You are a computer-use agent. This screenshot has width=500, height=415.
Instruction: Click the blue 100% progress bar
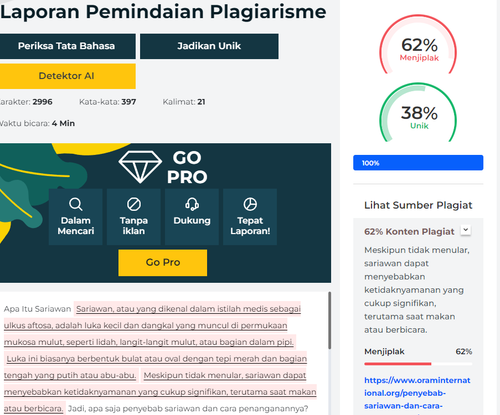(418, 163)
